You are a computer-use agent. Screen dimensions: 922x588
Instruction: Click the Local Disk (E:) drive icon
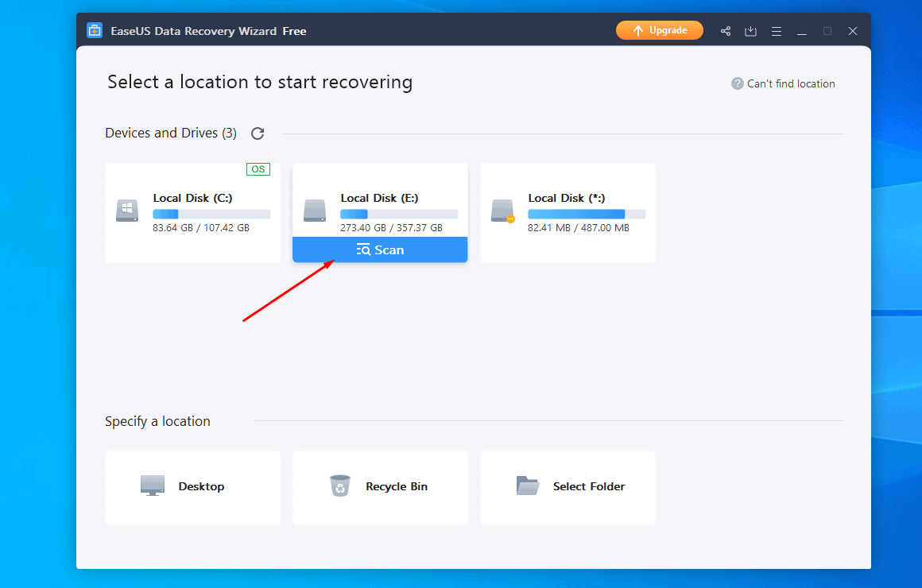click(315, 211)
